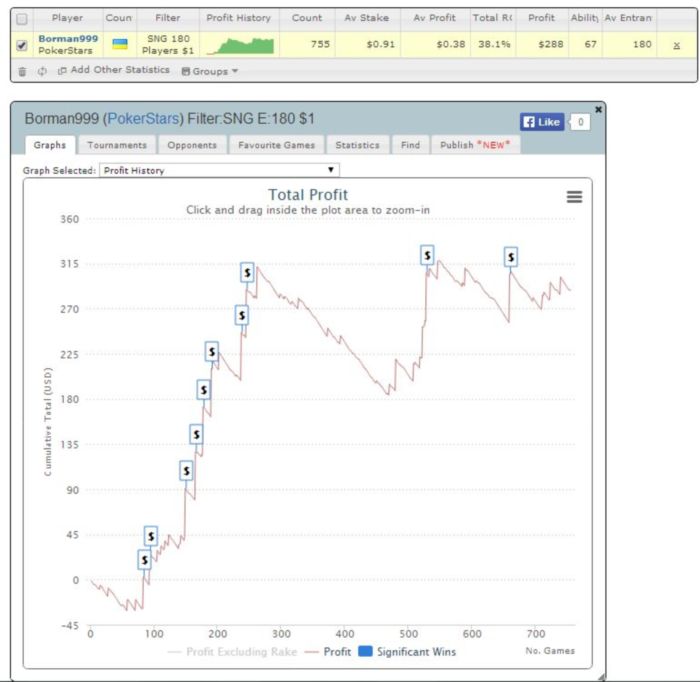The height and width of the screenshot is (682, 700).
Task: Click the SNG 180 Players $1 filter cell
Action: (168, 45)
